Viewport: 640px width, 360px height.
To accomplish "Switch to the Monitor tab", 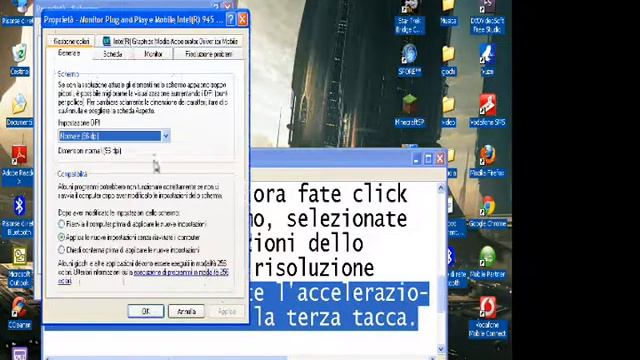I will click(153, 54).
